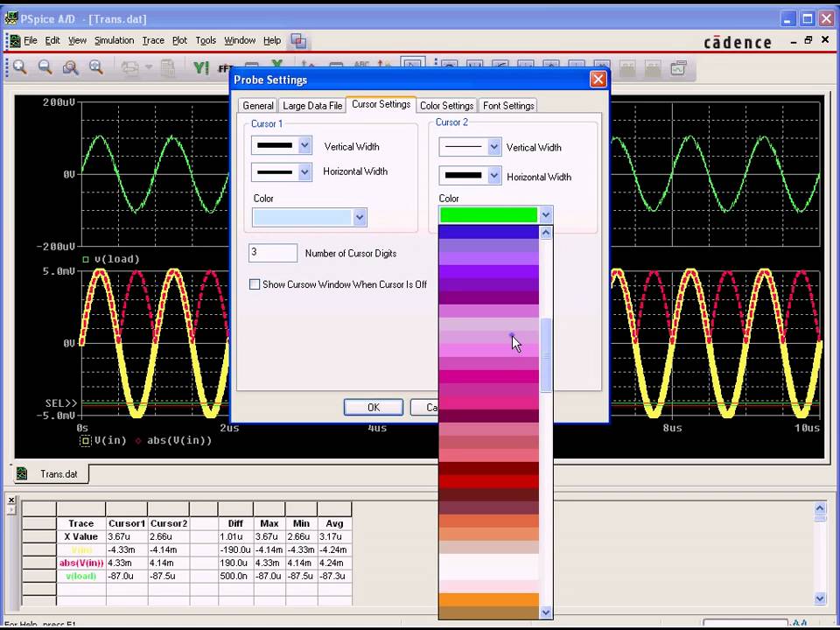This screenshot has width=840, height=630.
Task: Pick the orange color near the list bottom
Action: click(x=488, y=599)
